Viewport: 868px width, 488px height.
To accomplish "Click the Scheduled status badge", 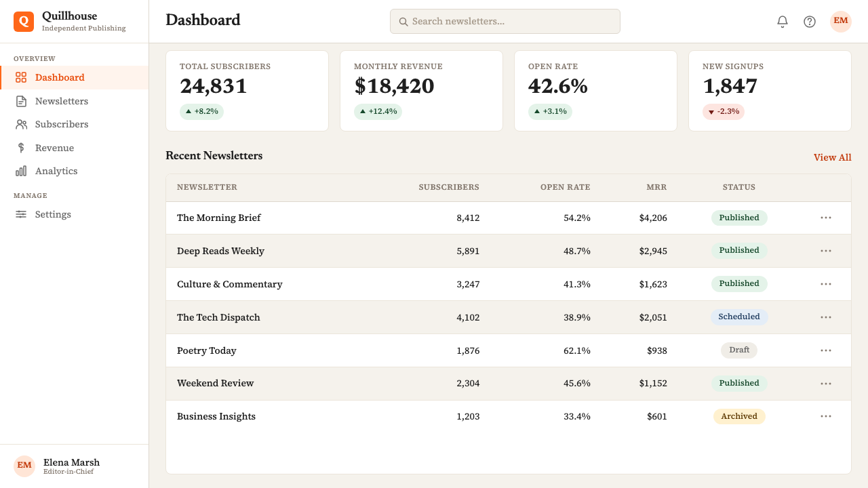I will tap(739, 317).
